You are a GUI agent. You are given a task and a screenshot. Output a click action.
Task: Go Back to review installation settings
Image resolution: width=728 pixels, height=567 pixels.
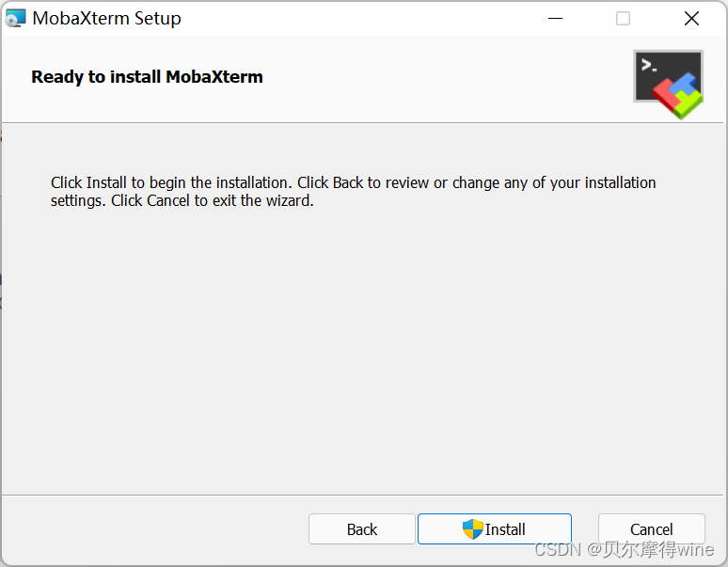pyautogui.click(x=362, y=529)
